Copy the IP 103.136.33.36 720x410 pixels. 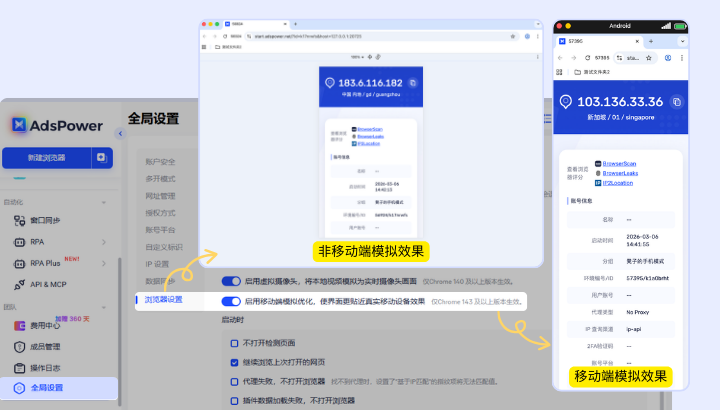coord(676,102)
